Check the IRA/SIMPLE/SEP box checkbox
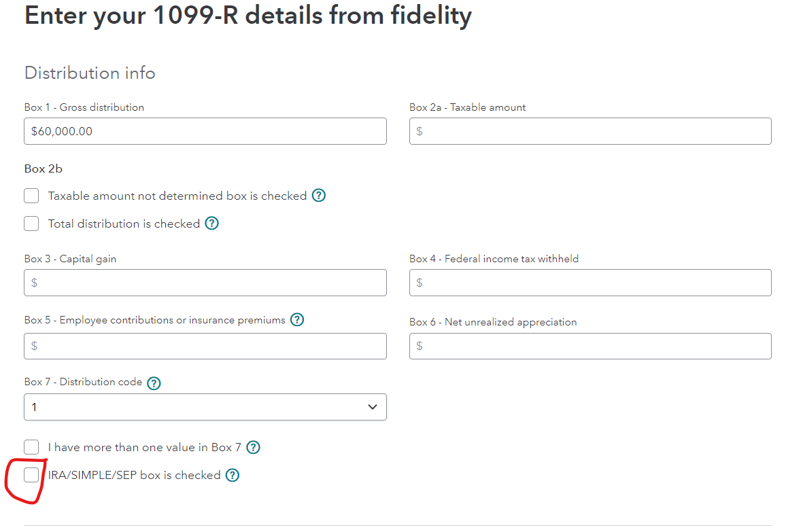Screen dimensions: 786x532 coord(31,475)
